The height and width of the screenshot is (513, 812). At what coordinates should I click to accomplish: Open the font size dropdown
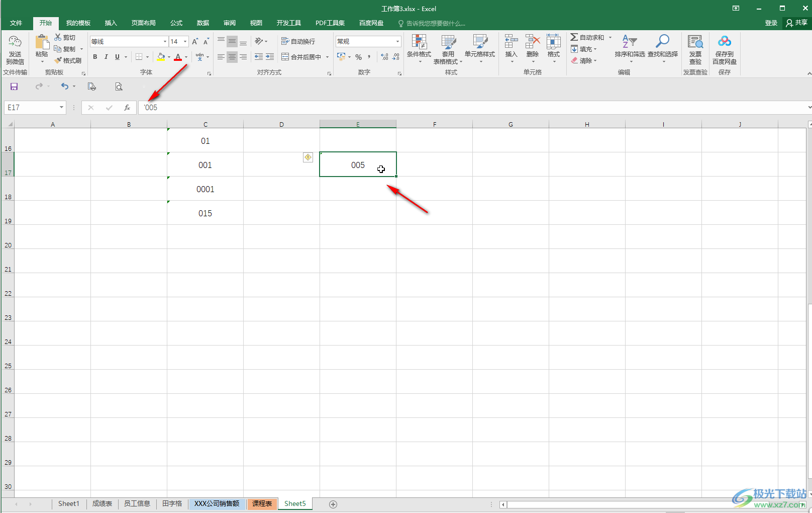pyautogui.click(x=185, y=42)
